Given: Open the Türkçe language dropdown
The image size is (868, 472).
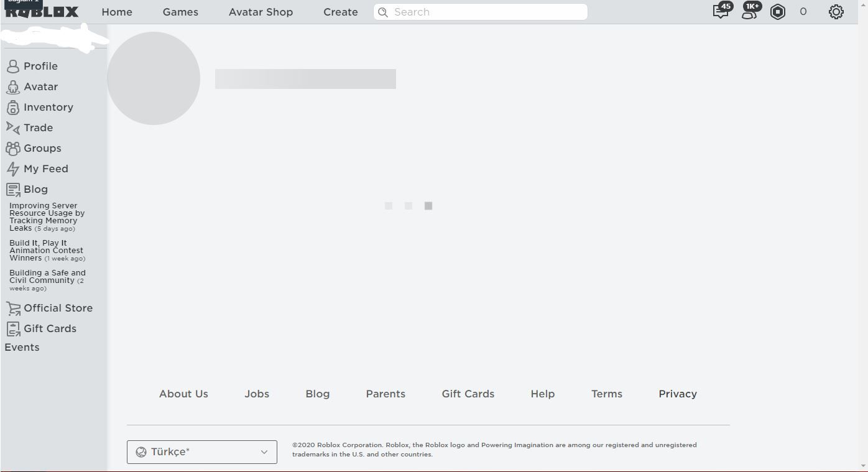Looking at the screenshot, I should tap(202, 452).
